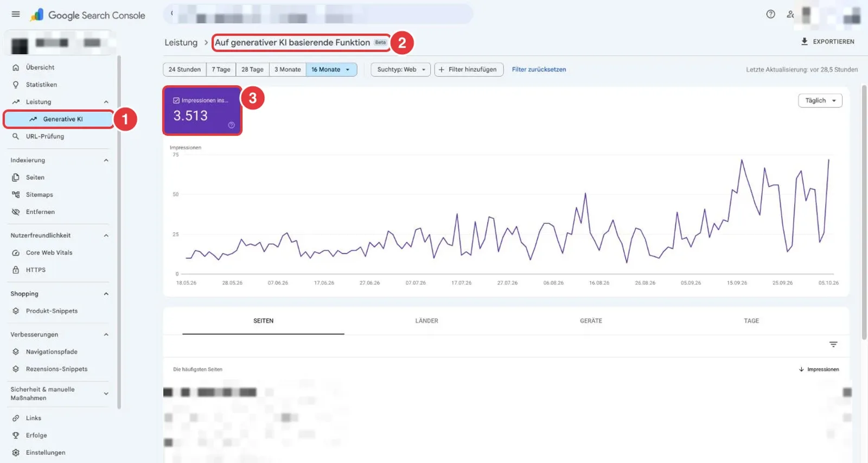Click the Entfernen removals icon

click(16, 212)
